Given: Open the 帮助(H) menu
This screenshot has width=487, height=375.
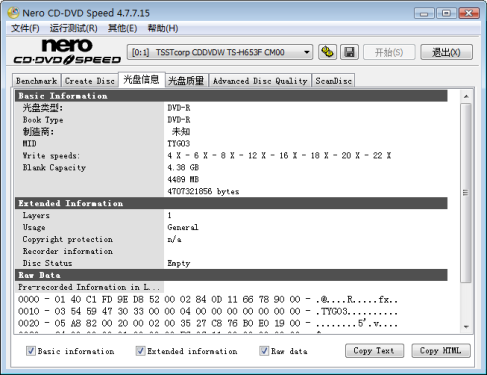Looking at the screenshot, I should pos(163,28).
